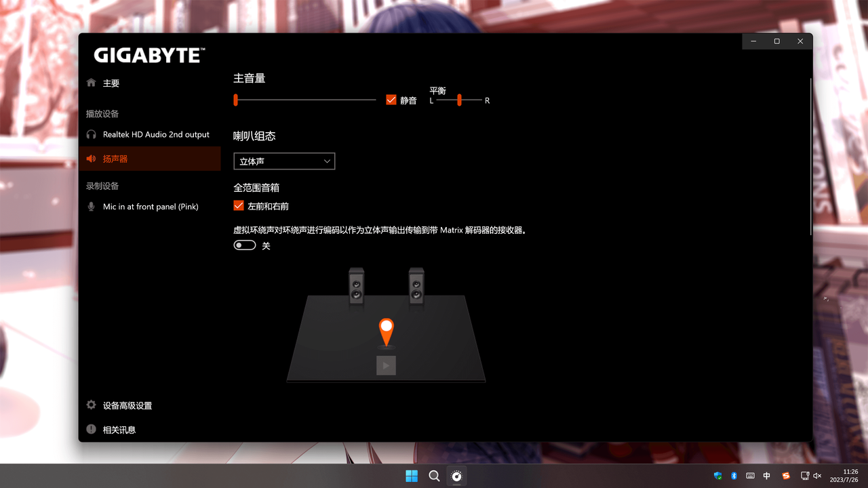Select Mic in at front panel (Pink)

point(149,207)
